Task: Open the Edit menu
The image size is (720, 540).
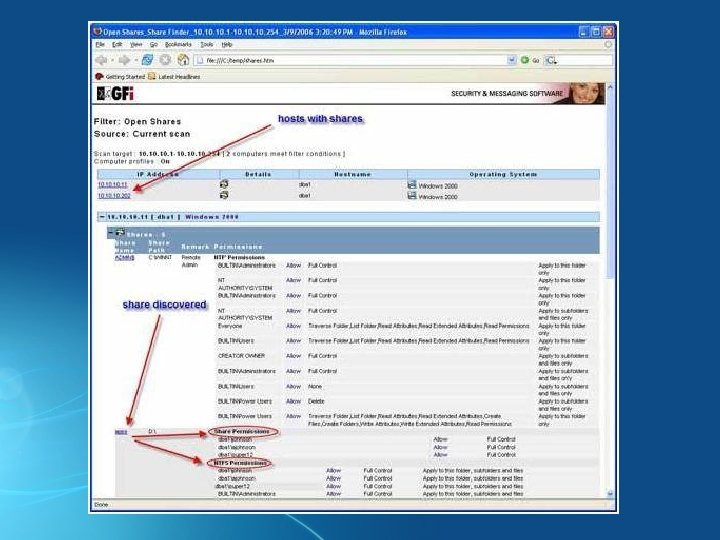Action: 117,45
